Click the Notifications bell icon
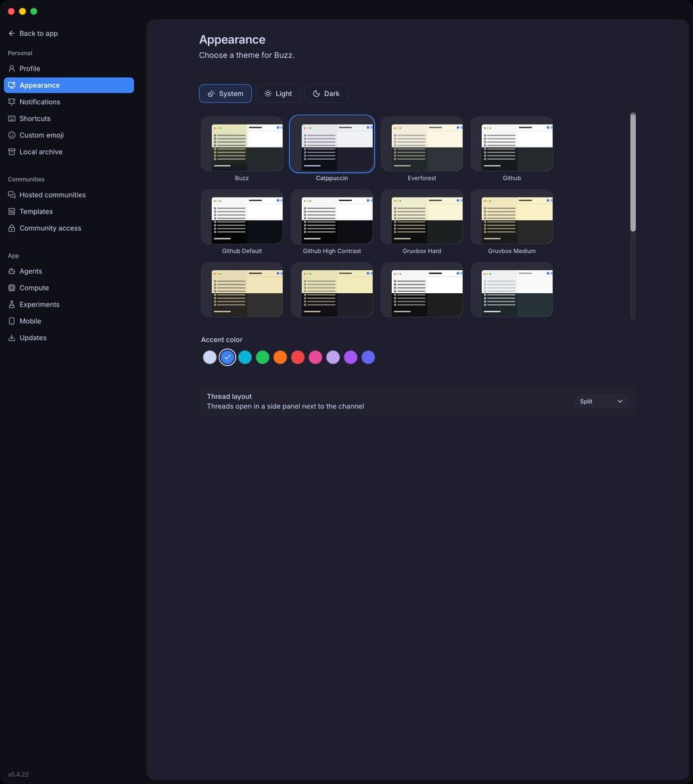The width and height of the screenshot is (693, 784). pyautogui.click(x=12, y=102)
